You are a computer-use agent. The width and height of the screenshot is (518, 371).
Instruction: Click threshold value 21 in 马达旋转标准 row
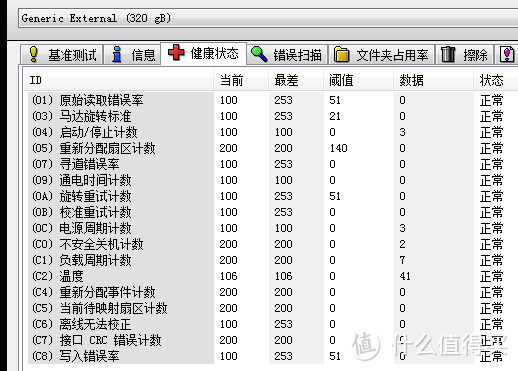point(335,116)
